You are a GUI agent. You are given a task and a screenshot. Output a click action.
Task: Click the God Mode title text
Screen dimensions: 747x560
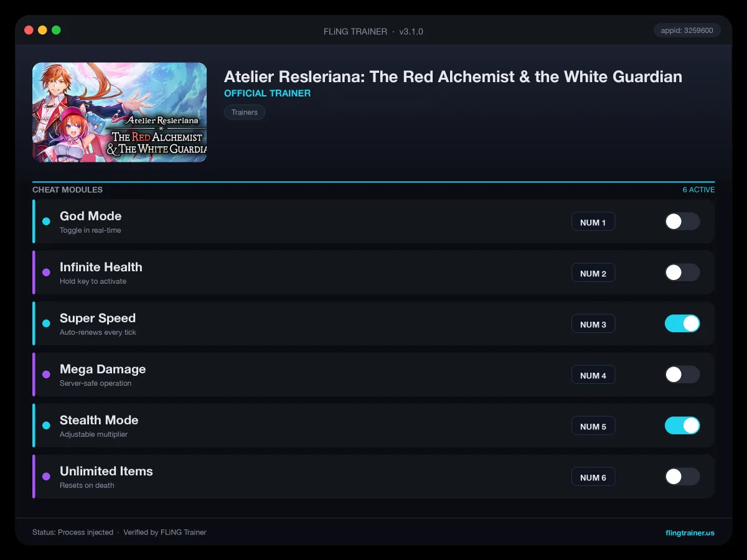(x=90, y=216)
